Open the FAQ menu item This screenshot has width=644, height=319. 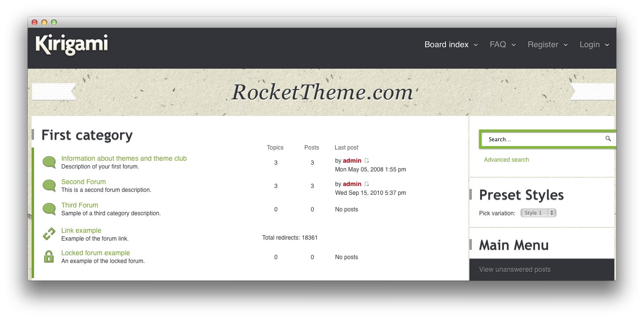(498, 44)
